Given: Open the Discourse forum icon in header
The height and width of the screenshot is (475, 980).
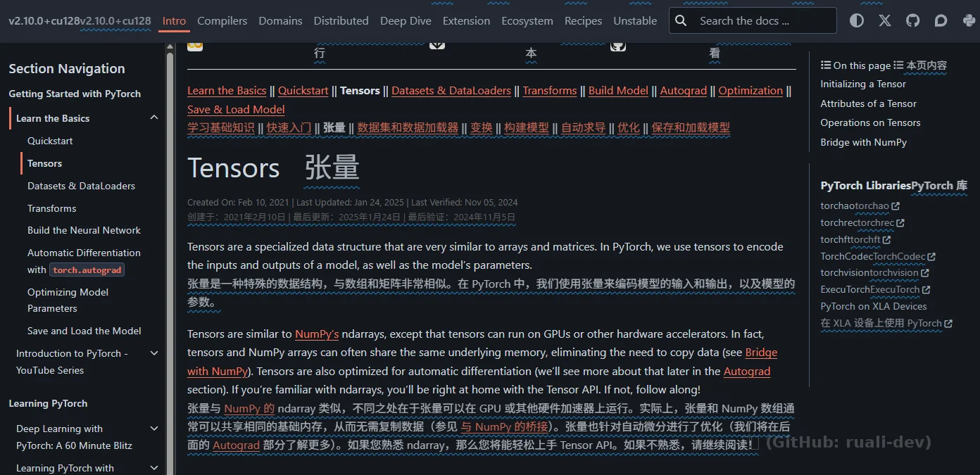Looking at the screenshot, I should point(941,21).
